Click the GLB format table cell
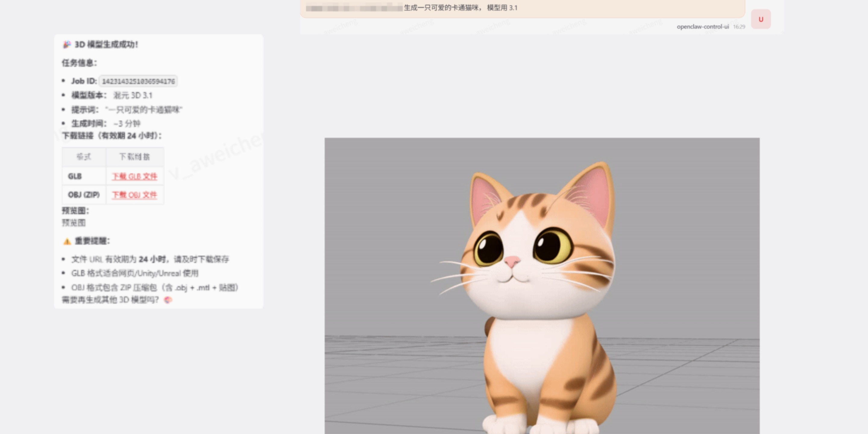 [x=75, y=176]
